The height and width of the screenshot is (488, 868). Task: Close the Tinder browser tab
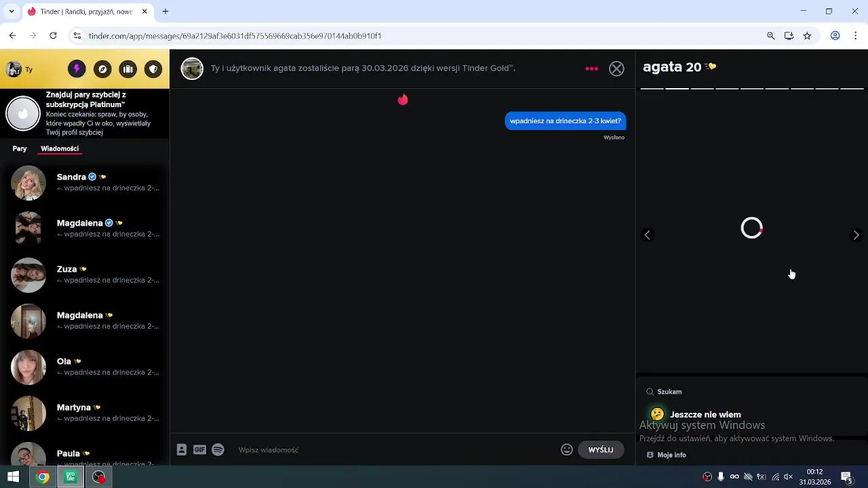(144, 12)
